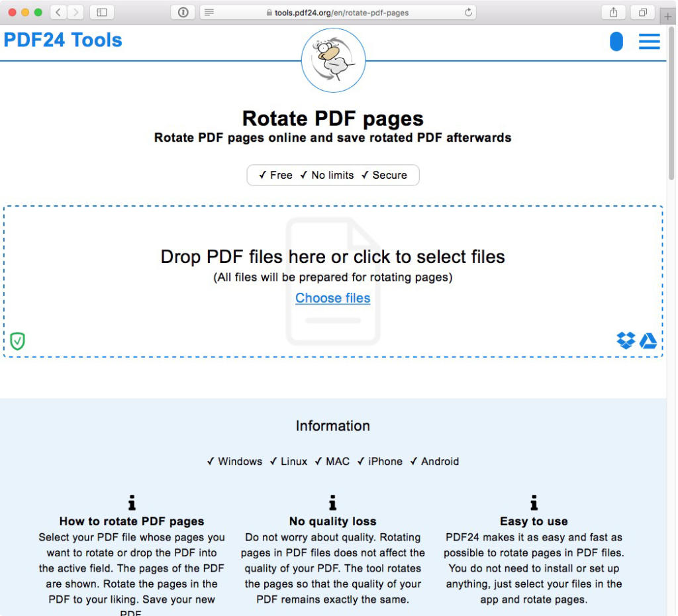
Task: Click the 'Secure' checkmark label
Action: [x=384, y=176]
